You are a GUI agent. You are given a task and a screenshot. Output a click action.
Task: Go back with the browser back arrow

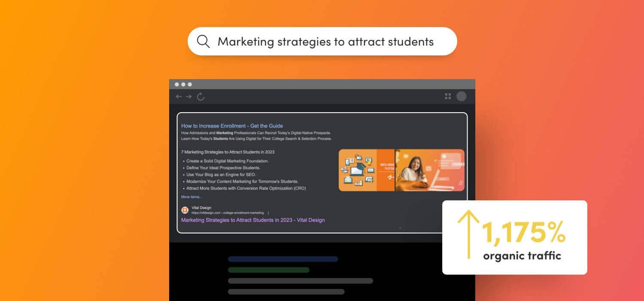[179, 97]
